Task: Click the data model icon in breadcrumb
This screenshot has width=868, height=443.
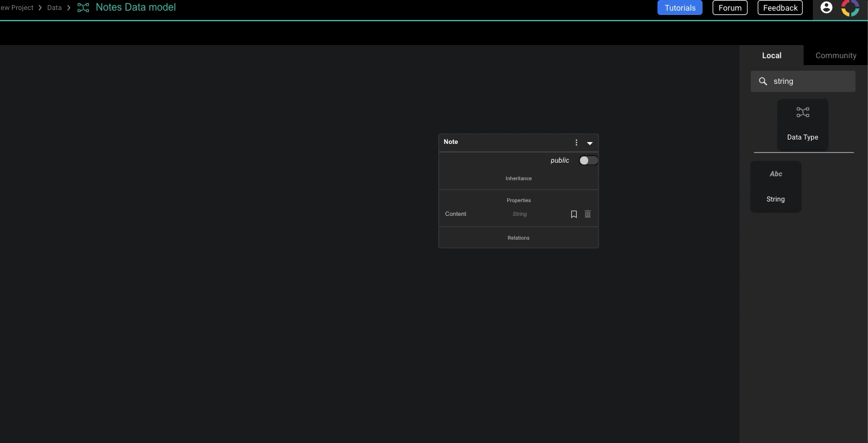Action: coord(83,8)
